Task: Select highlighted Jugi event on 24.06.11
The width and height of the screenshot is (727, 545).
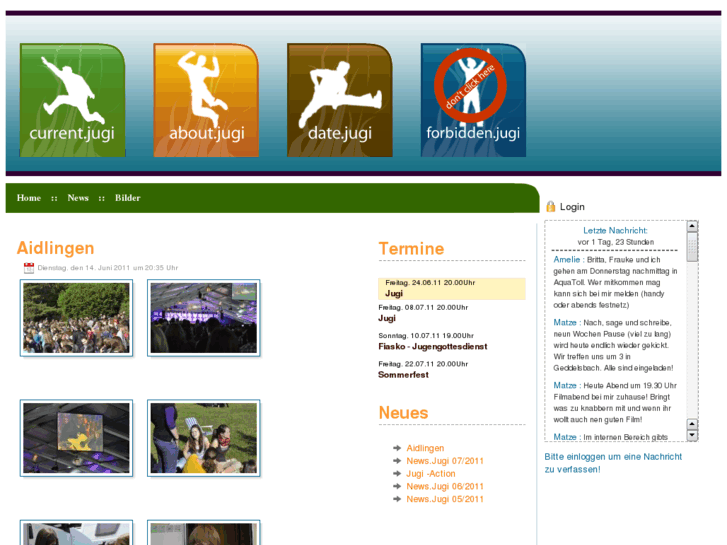Action: [452, 289]
